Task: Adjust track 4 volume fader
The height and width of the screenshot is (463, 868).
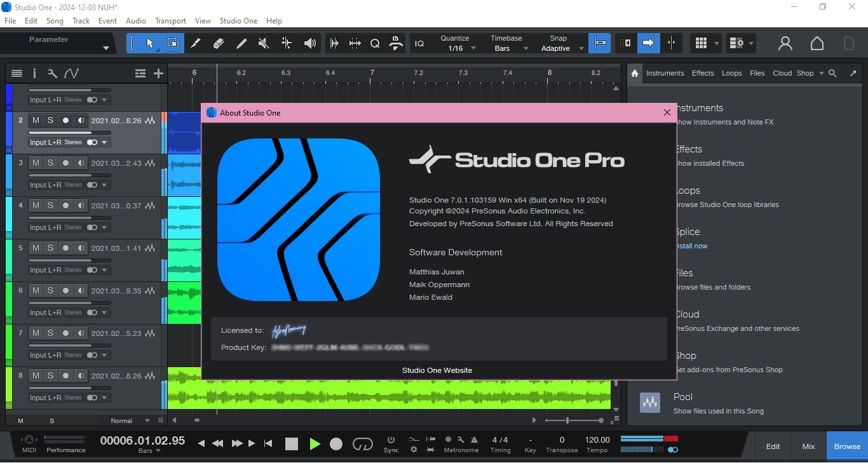Action: [69, 218]
